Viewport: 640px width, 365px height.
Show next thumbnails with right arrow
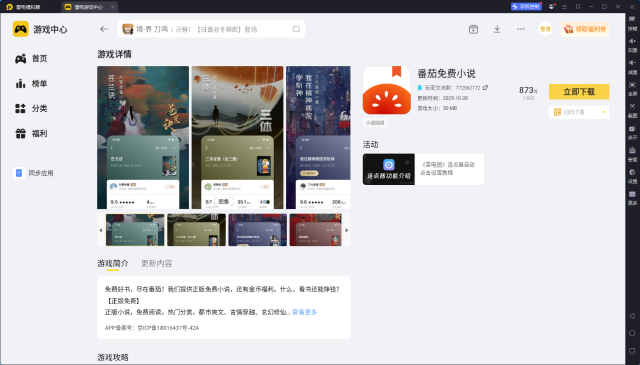point(347,230)
